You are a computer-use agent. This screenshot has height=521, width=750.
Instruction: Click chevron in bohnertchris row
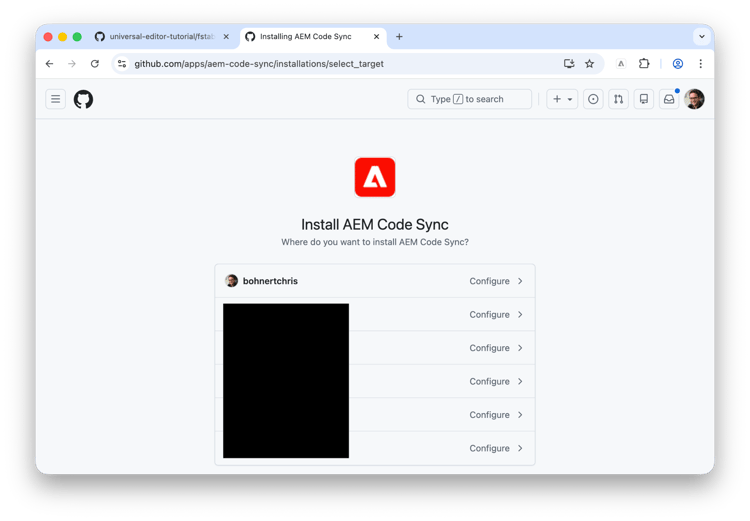coord(520,281)
